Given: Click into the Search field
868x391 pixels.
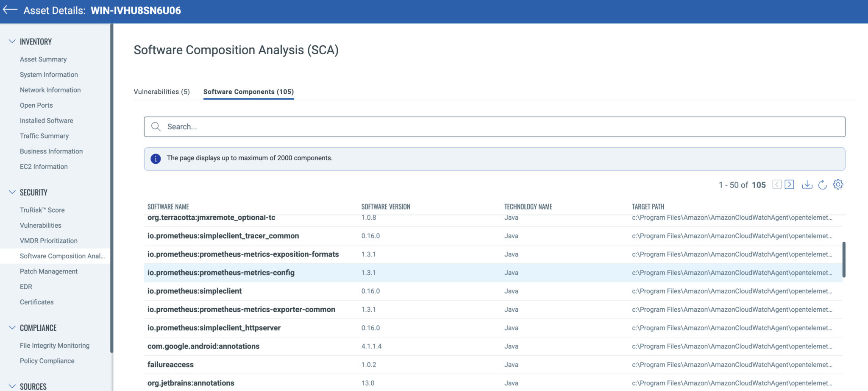Looking at the screenshot, I should 339,126.
